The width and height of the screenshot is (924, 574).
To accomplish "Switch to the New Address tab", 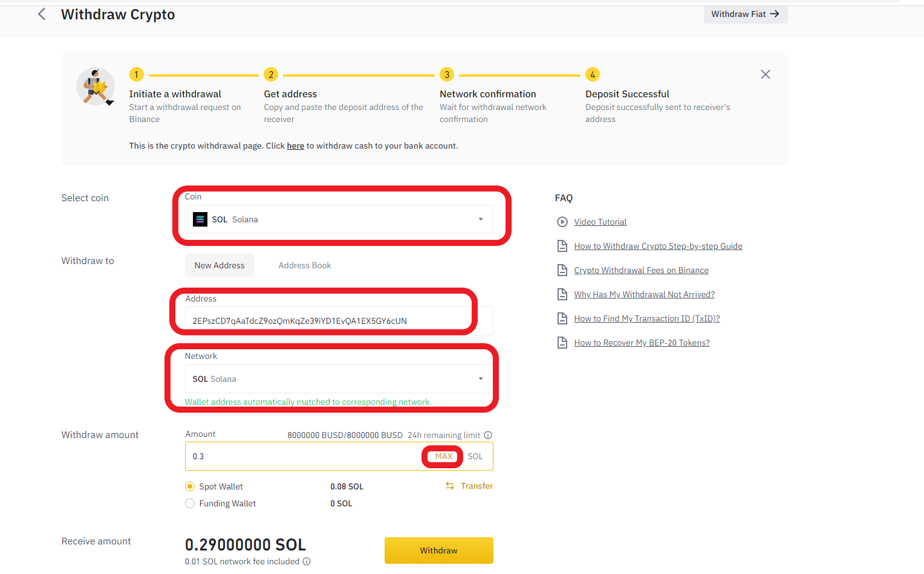I will 220,265.
